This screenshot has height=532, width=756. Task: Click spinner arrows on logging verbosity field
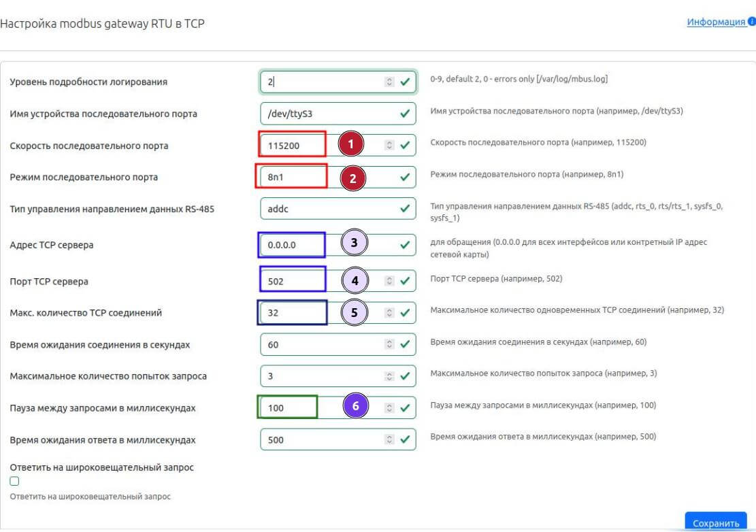(389, 82)
